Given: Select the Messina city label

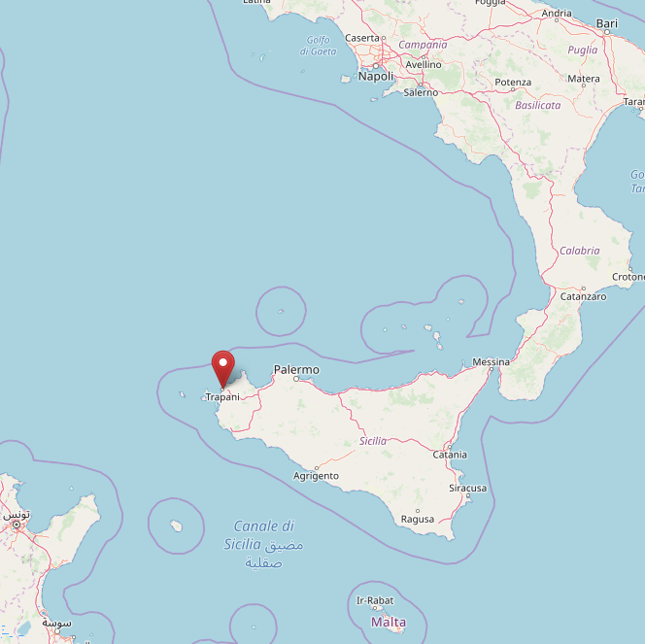Looking at the screenshot, I should (491, 362).
